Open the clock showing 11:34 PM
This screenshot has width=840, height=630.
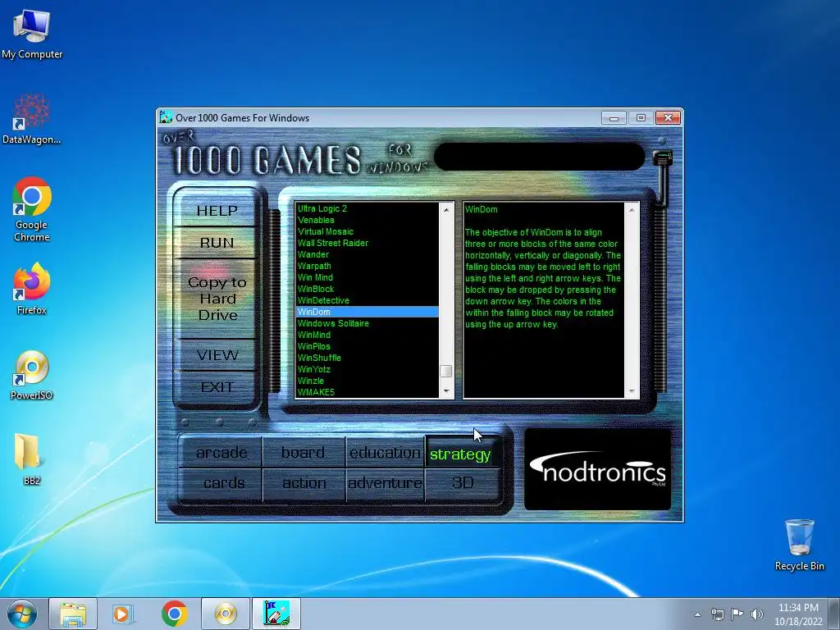tap(798, 614)
